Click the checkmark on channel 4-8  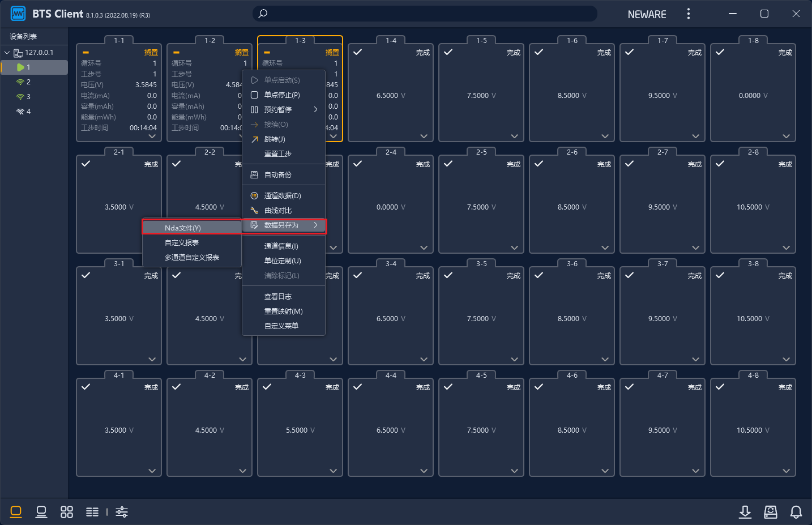click(x=720, y=387)
